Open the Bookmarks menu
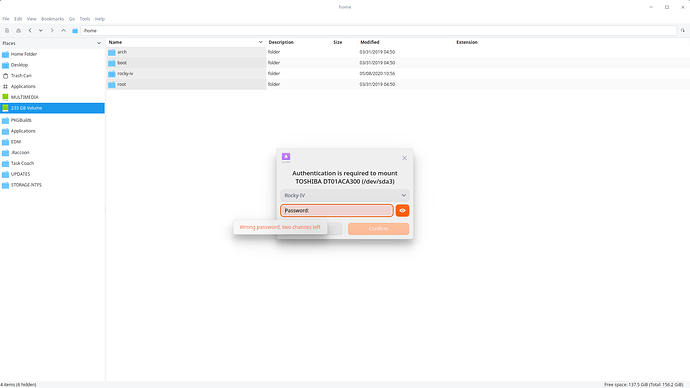The height and width of the screenshot is (388, 690). click(52, 19)
